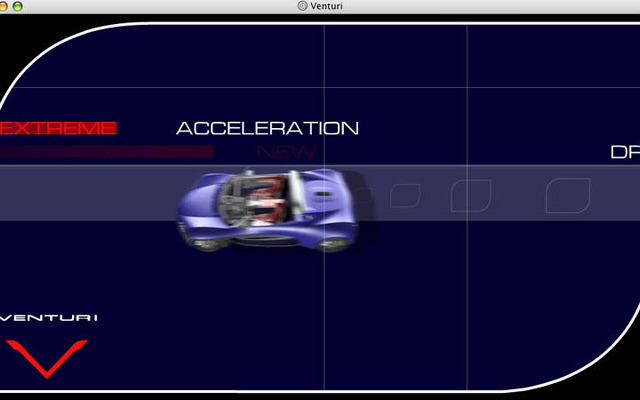Click the ACCELERATION heading text
This screenshot has height=400, width=640.
click(267, 128)
